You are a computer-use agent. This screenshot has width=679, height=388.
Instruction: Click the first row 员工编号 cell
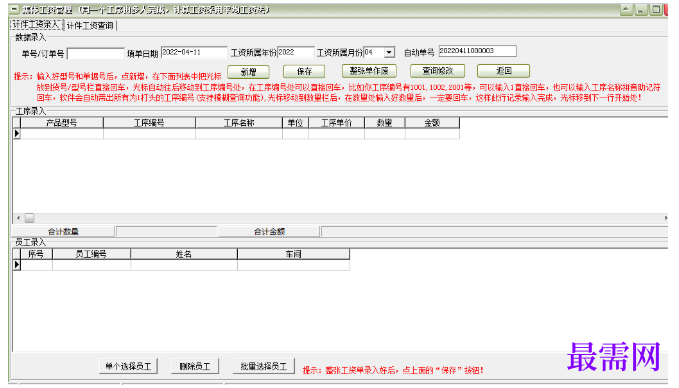point(91,265)
